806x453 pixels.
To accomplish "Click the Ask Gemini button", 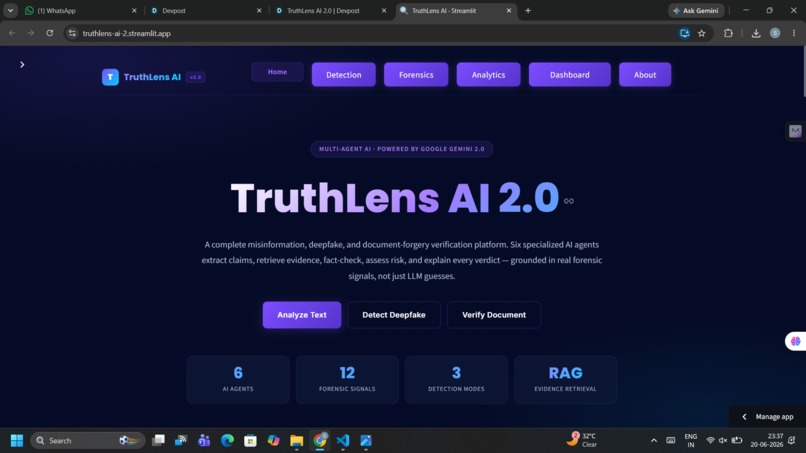I will click(x=696, y=10).
